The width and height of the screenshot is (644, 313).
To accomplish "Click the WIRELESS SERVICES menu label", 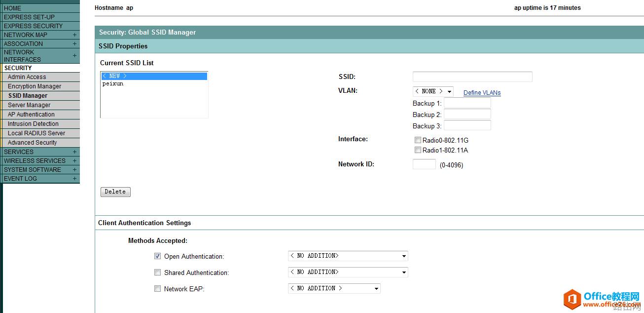I will (x=35, y=160).
